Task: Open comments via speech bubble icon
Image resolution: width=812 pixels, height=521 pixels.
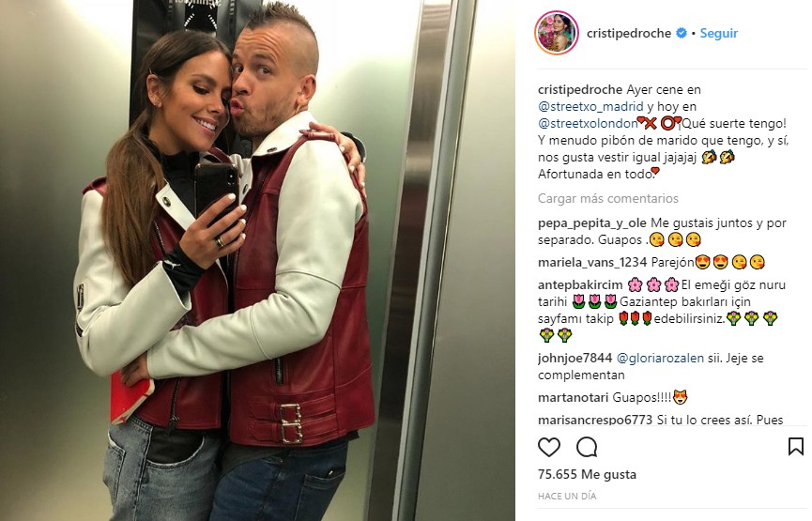Action: click(587, 447)
